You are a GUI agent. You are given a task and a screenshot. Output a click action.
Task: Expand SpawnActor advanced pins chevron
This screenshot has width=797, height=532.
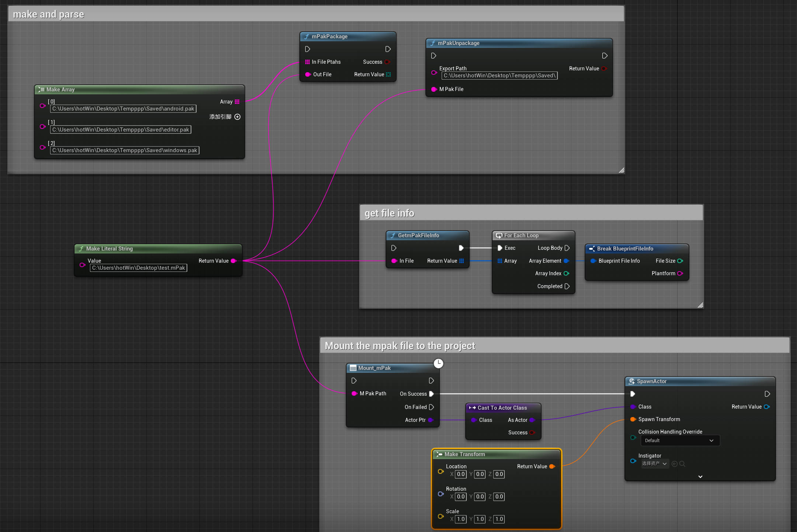point(700,477)
